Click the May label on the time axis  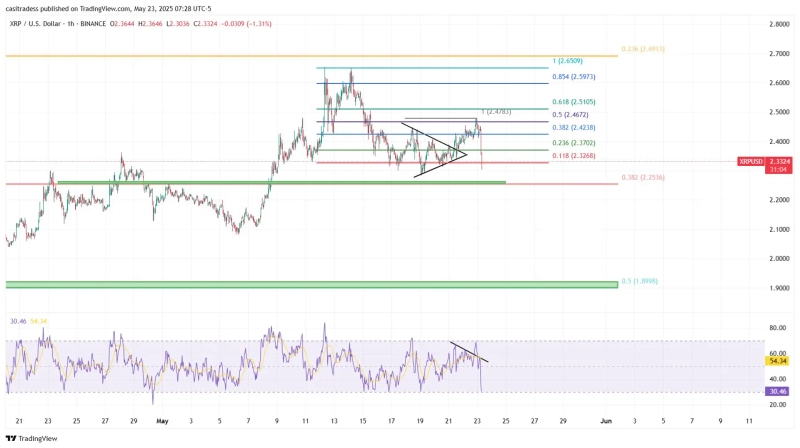click(162, 422)
